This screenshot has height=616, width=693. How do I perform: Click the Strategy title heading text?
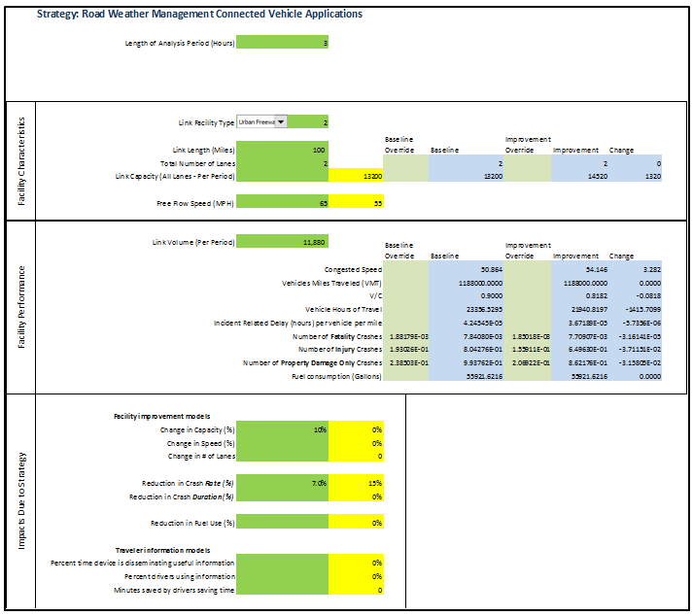coord(199,14)
